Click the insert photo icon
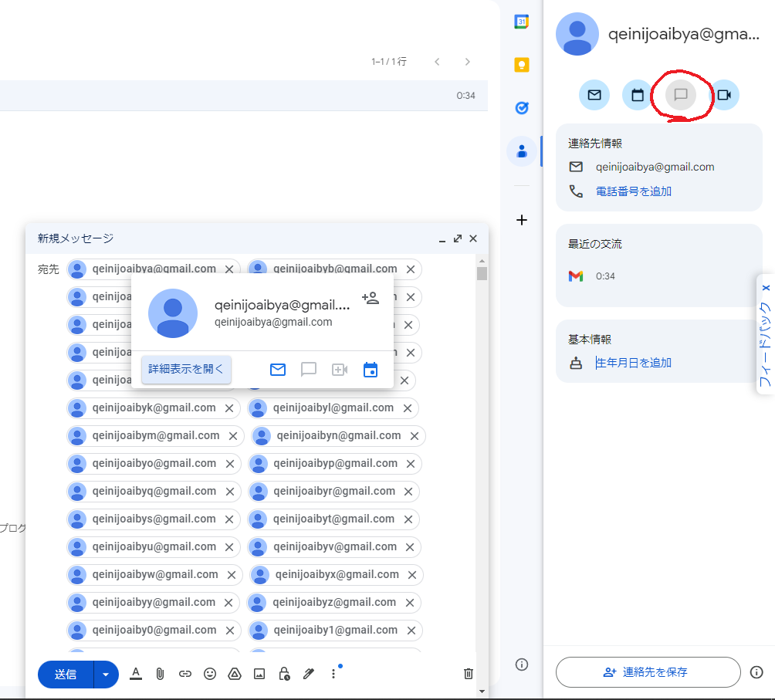 (259, 674)
